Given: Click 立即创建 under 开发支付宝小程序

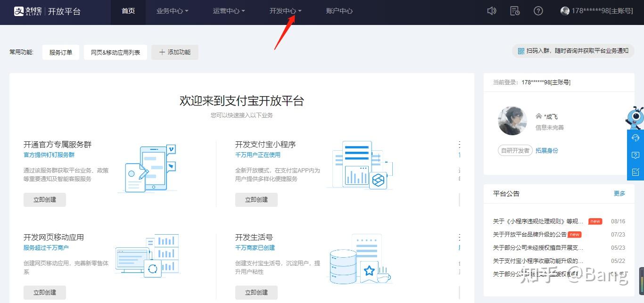Looking at the screenshot, I should click(x=256, y=199).
